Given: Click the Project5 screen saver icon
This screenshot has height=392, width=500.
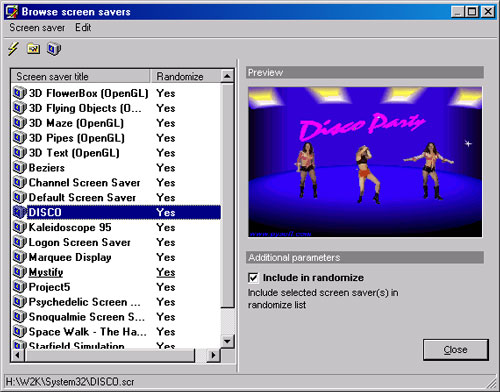Looking at the screenshot, I should pos(20,287).
